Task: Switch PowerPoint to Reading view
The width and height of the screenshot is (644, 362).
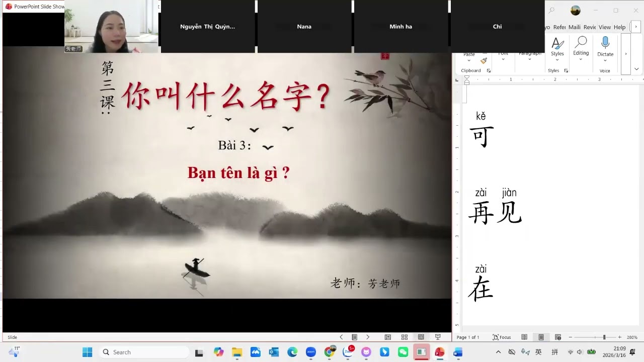Action: click(421, 337)
